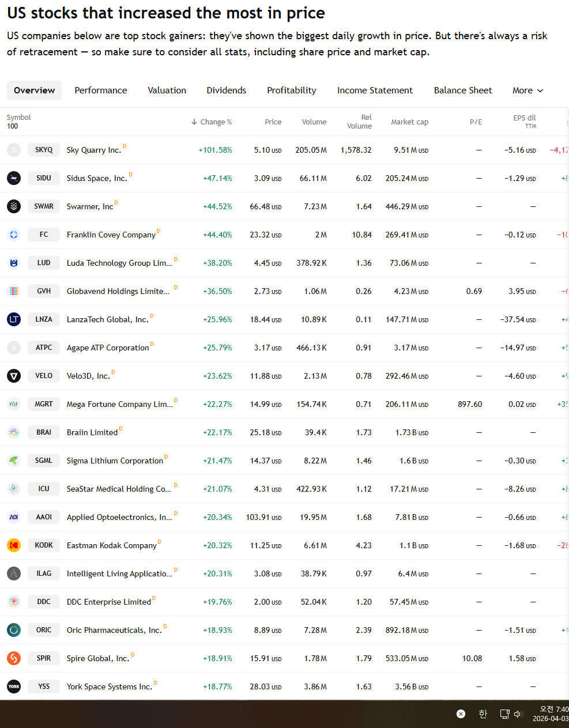Click the +18.93% change for ORIC
This screenshot has width=569, height=728.
click(x=218, y=630)
